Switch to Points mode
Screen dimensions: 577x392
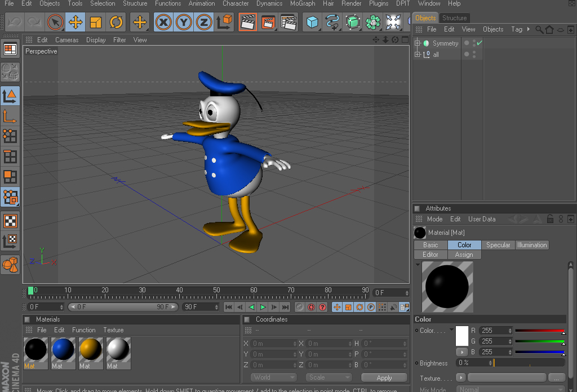(x=10, y=136)
